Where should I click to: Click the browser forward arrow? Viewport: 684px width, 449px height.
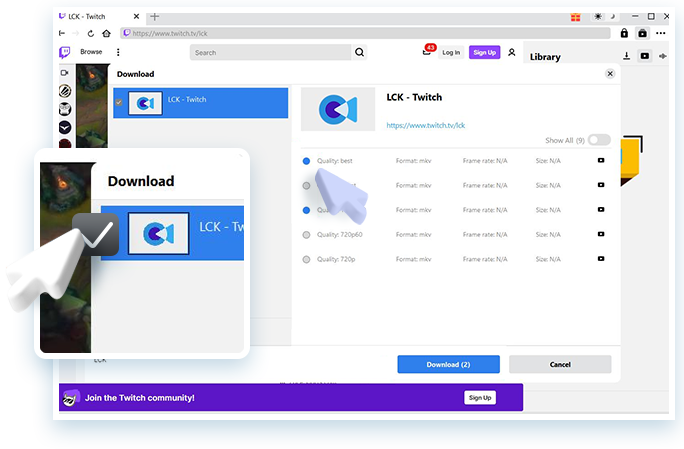[75, 33]
